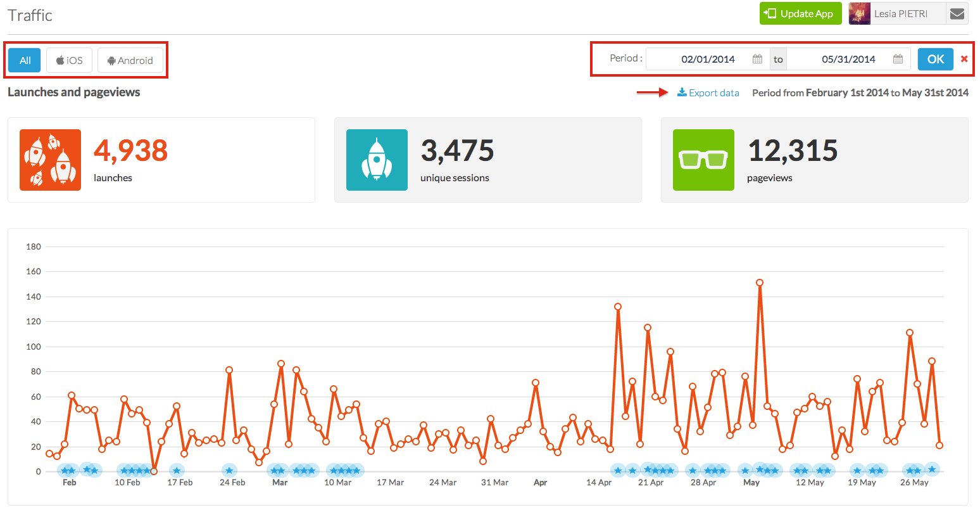Click the green glasses pageviews icon

point(703,160)
